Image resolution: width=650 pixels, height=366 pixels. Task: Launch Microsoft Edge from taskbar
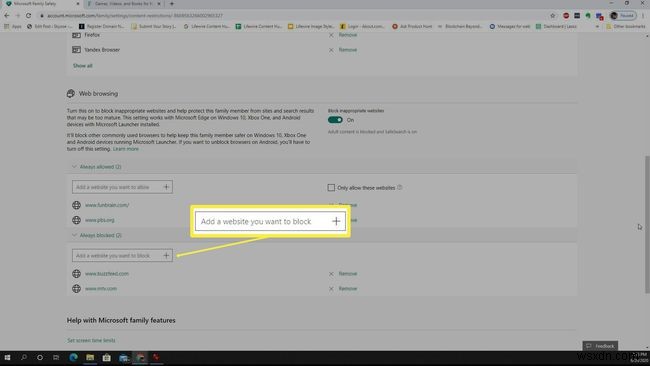[x=73, y=357]
